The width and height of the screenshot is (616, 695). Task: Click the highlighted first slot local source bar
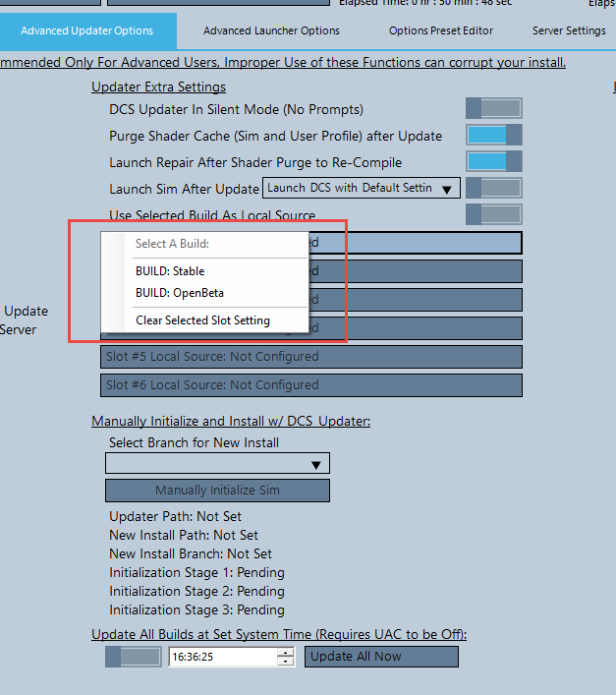pyautogui.click(x=416, y=243)
